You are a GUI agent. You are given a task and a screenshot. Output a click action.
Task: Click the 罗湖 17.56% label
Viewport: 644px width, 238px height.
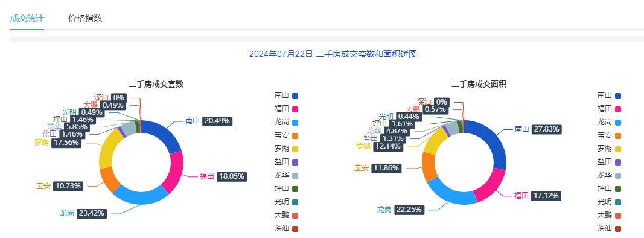[58, 143]
